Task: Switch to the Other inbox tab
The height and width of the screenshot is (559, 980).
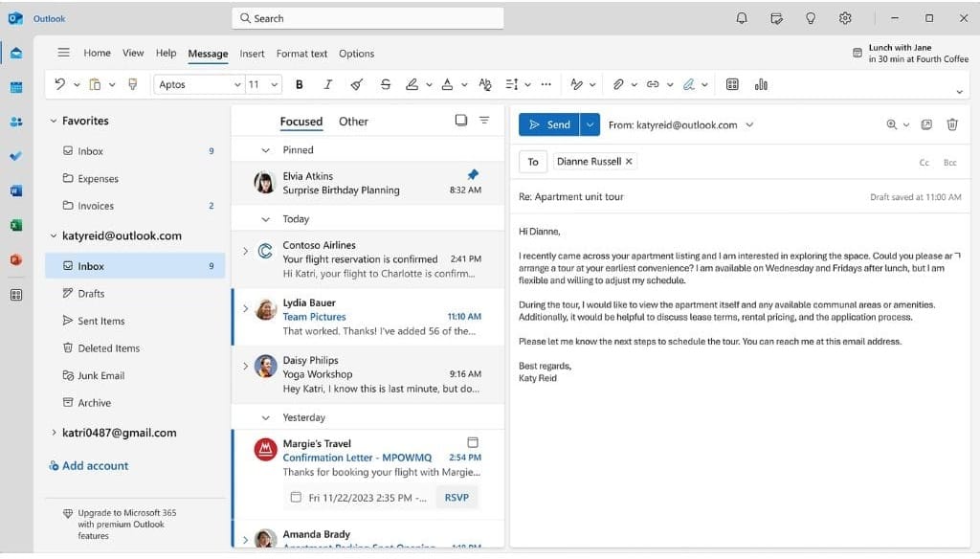Action: click(353, 122)
